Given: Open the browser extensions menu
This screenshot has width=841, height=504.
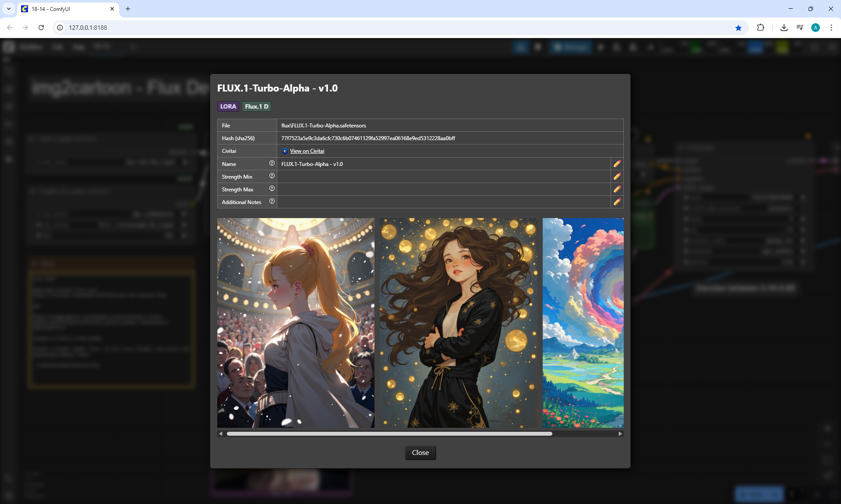Looking at the screenshot, I should (x=760, y=28).
